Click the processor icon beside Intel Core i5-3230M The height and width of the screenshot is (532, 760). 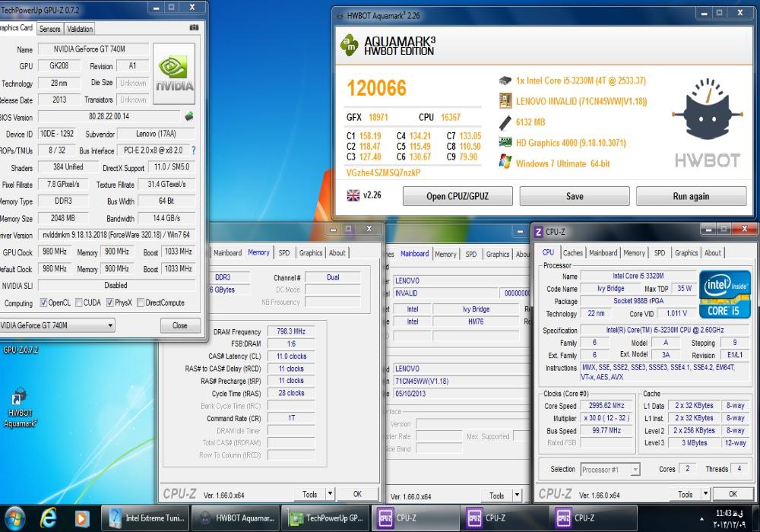tap(505, 81)
